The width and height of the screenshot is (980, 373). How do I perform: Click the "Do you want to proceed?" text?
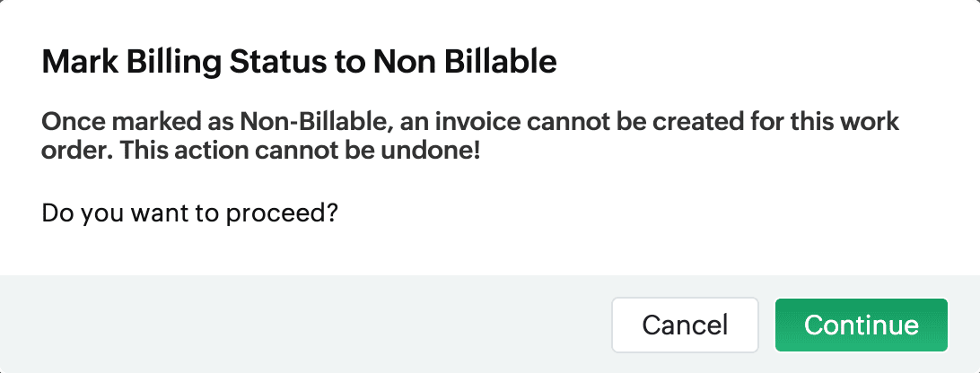(189, 215)
